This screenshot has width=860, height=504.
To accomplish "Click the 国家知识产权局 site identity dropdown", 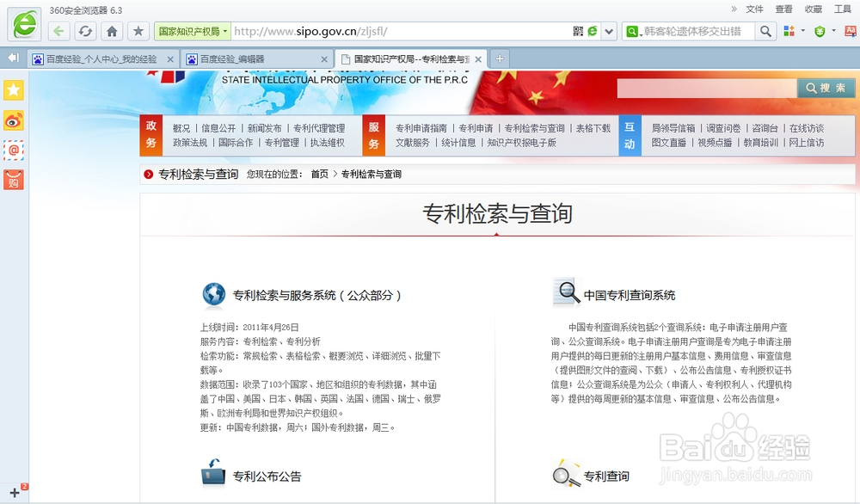I will 193,31.
